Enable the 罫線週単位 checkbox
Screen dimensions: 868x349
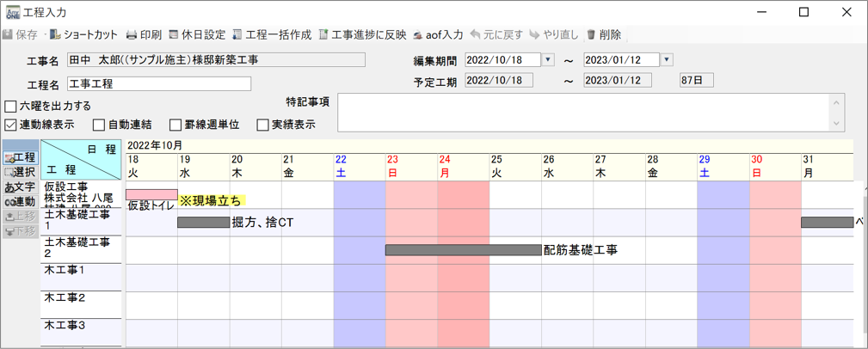click(x=175, y=125)
